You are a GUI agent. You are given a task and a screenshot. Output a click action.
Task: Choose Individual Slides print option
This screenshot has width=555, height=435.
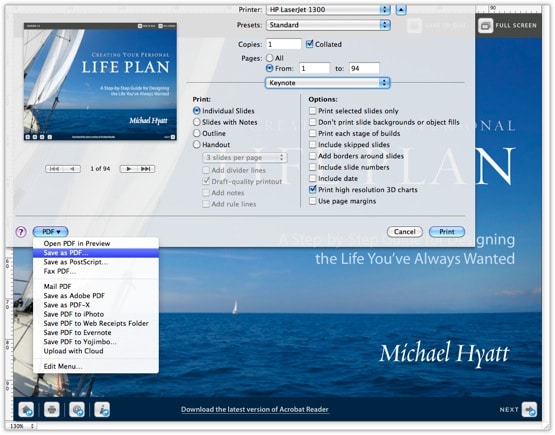point(197,111)
